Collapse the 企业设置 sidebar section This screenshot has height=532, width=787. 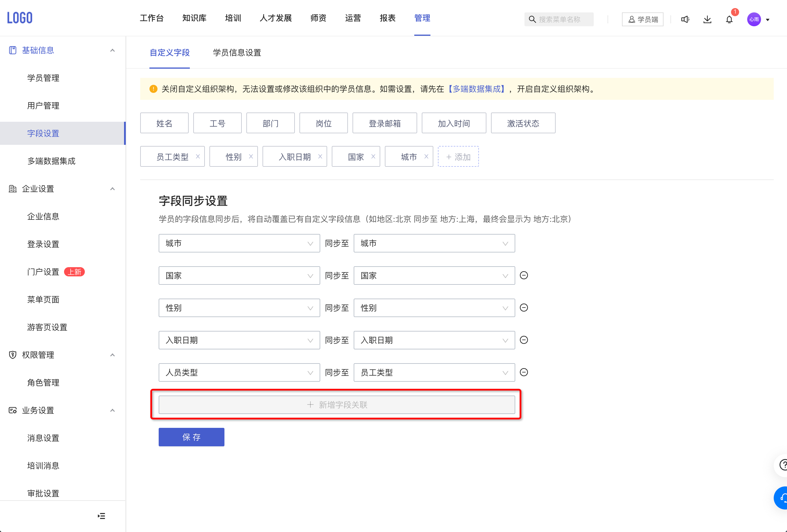coord(113,189)
